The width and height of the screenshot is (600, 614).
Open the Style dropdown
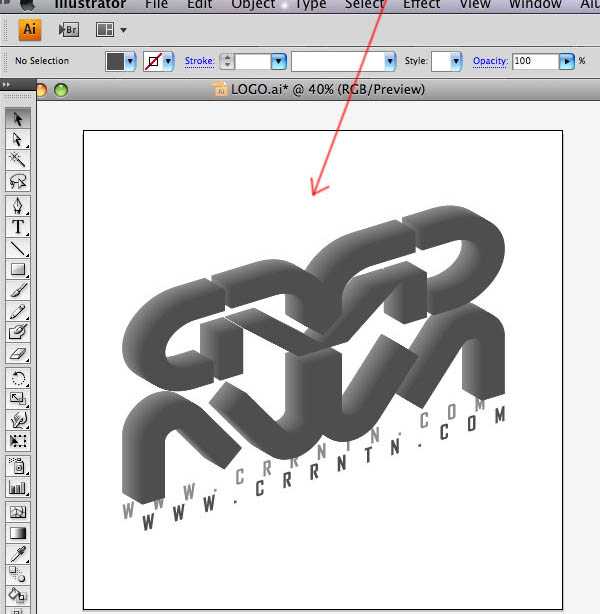pos(455,61)
